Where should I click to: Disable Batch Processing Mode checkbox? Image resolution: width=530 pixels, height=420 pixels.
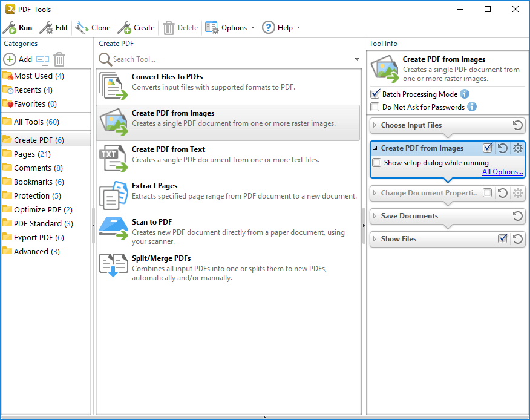point(375,94)
